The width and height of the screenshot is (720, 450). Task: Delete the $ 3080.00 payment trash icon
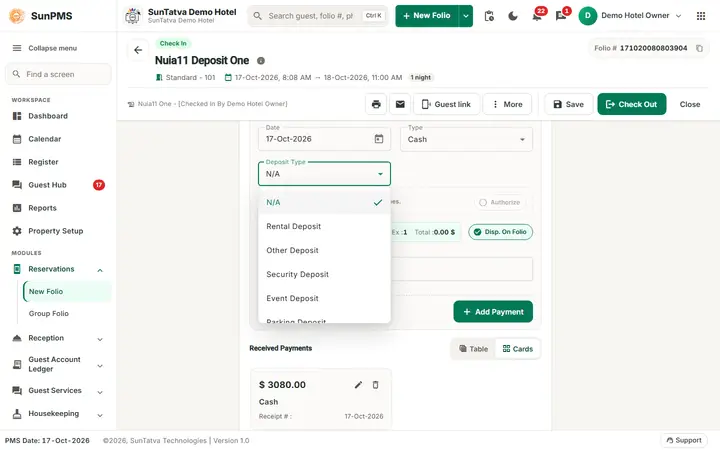(375, 385)
